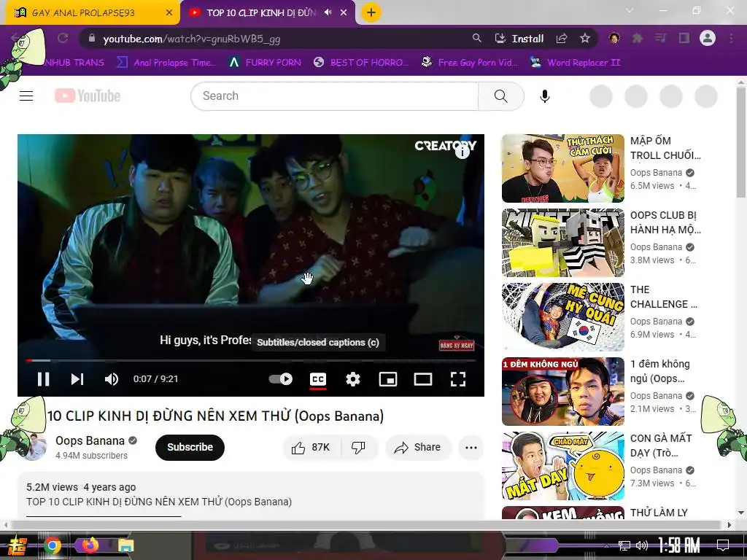Click the zoom magnifier in the address bar
This screenshot has width=747, height=560.
(476, 38)
